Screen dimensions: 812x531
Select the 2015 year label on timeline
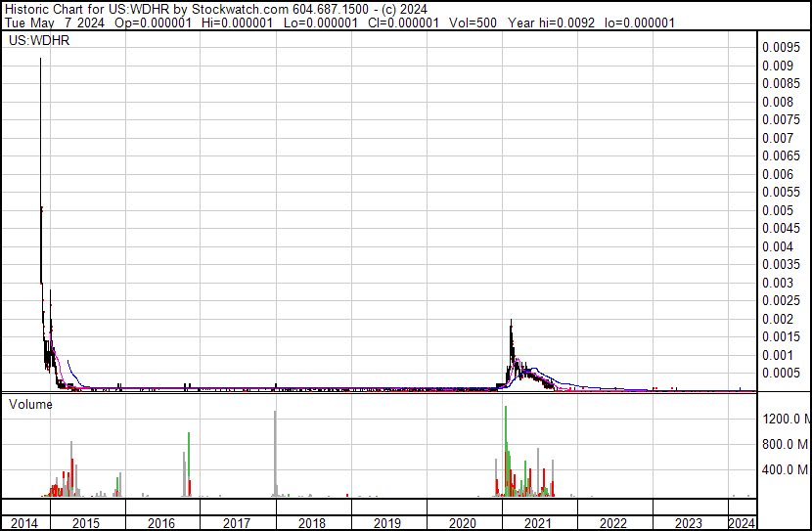(x=86, y=523)
